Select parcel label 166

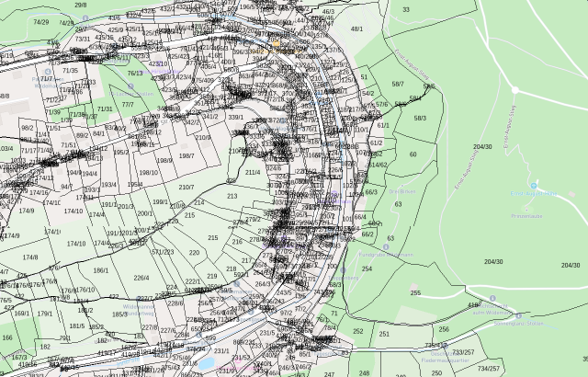point(7,337)
